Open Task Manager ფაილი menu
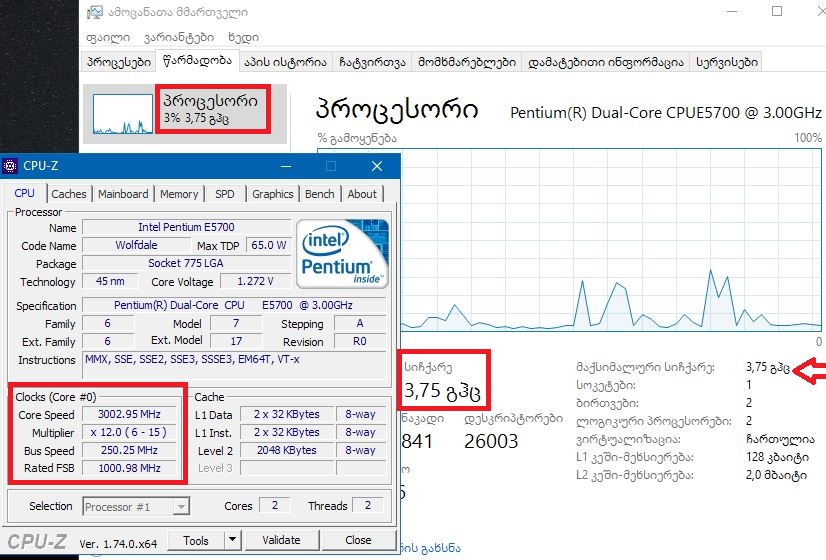The height and width of the screenshot is (560, 826). (x=108, y=37)
